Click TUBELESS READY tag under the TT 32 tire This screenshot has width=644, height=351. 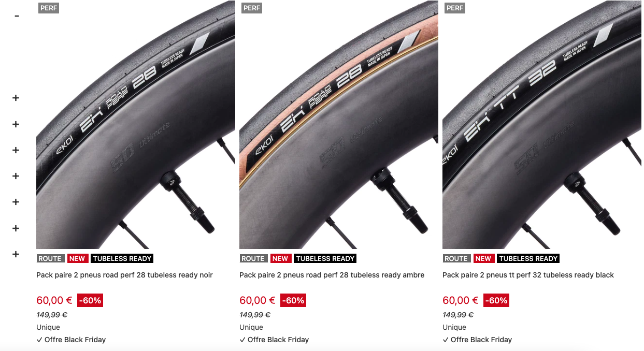coord(528,258)
